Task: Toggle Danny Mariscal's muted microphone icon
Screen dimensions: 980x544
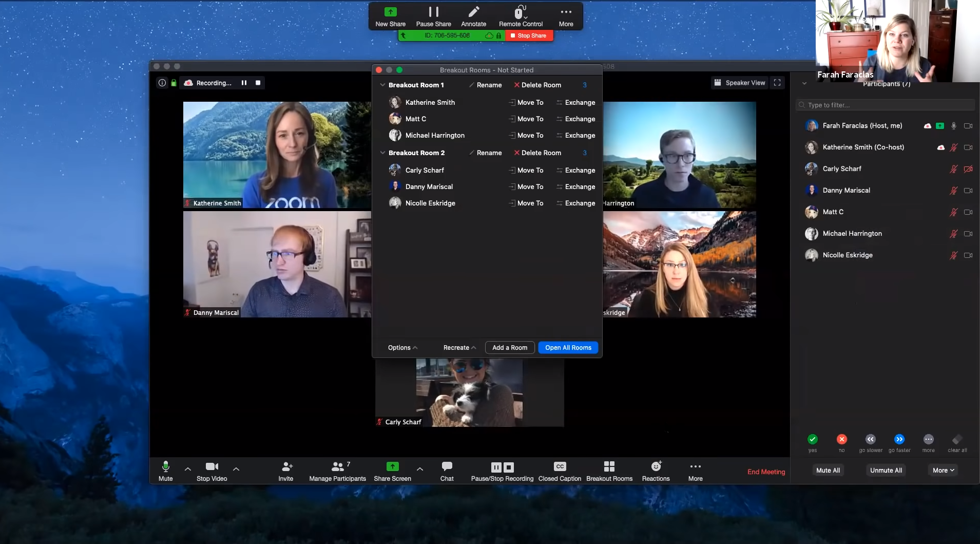Action: point(954,191)
